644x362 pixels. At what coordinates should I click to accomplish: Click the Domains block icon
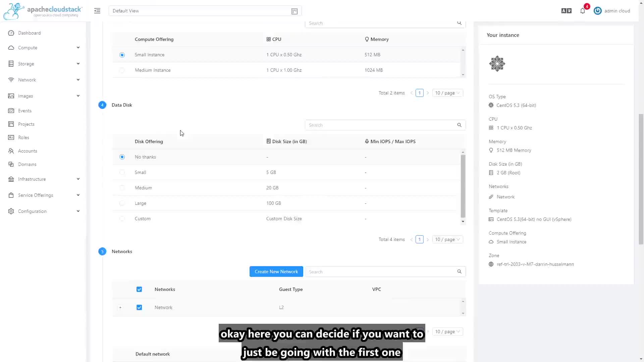click(x=11, y=164)
